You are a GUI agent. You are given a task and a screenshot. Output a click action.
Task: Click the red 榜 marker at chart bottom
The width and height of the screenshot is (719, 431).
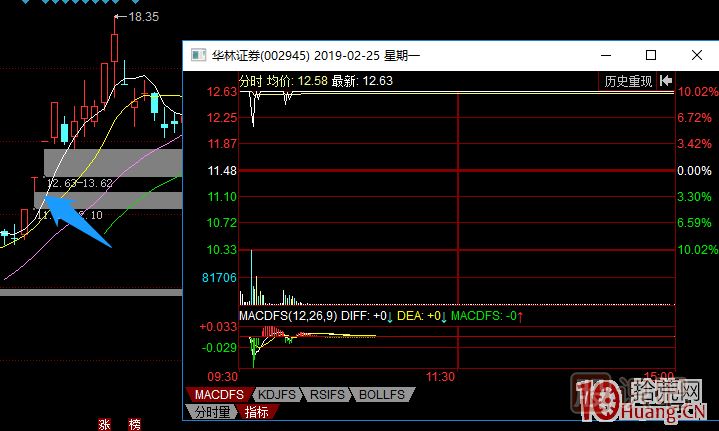pyautogui.click(x=134, y=424)
